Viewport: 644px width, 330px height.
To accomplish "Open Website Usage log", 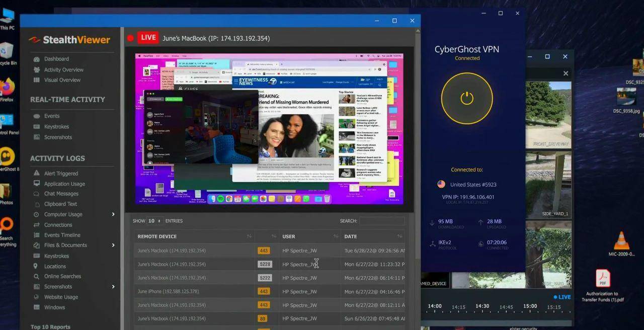I will pos(61,297).
